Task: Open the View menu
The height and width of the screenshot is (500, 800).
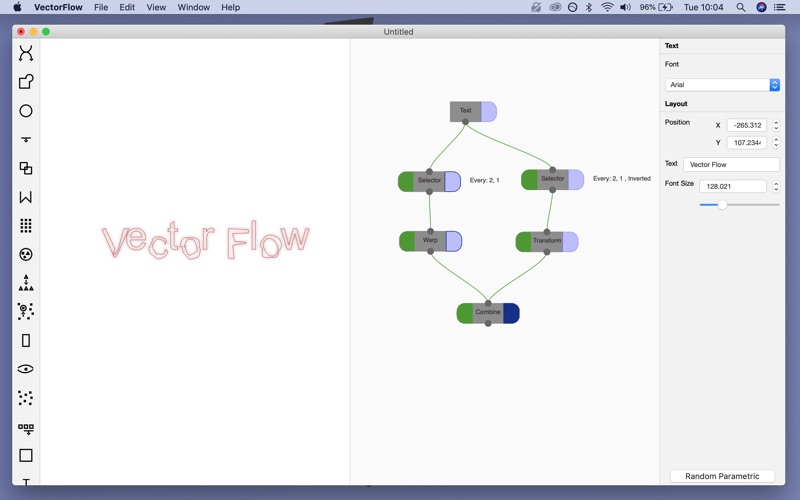Action: [156, 7]
